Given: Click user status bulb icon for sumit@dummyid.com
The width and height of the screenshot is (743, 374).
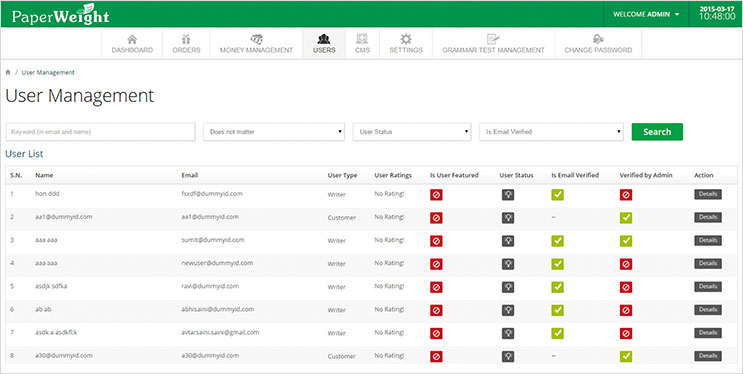Looking at the screenshot, I should [x=508, y=241].
